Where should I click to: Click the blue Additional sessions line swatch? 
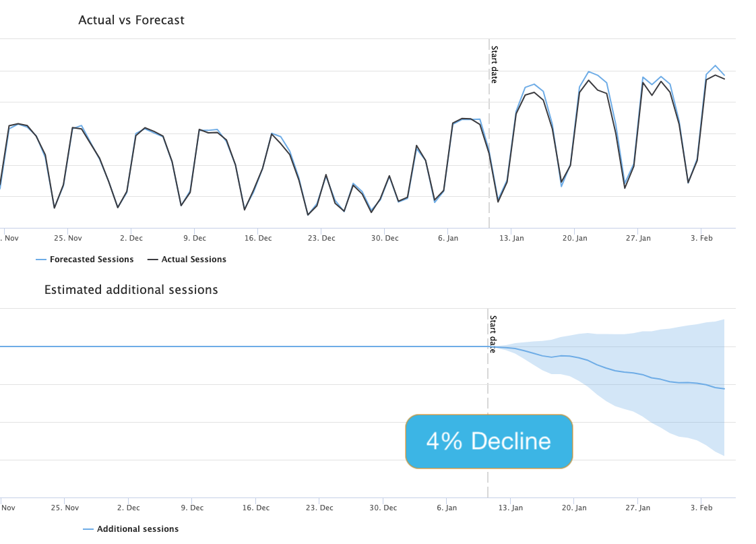[x=88, y=529]
